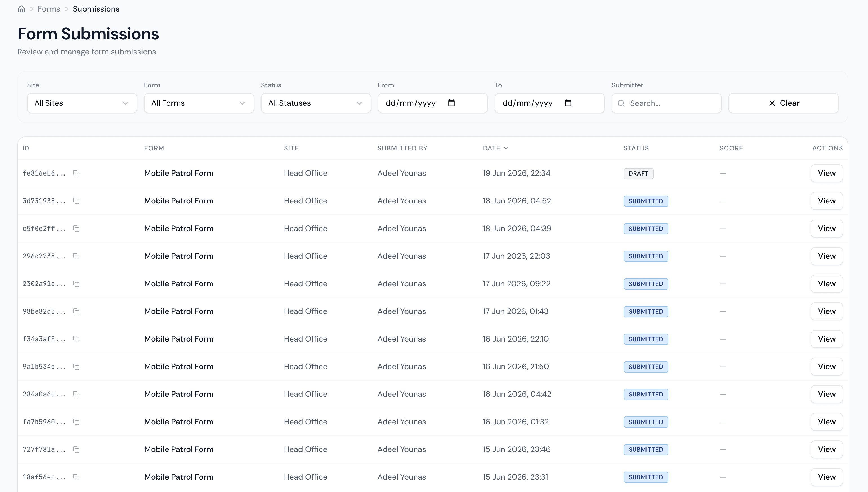Click the ID column header

pos(26,148)
